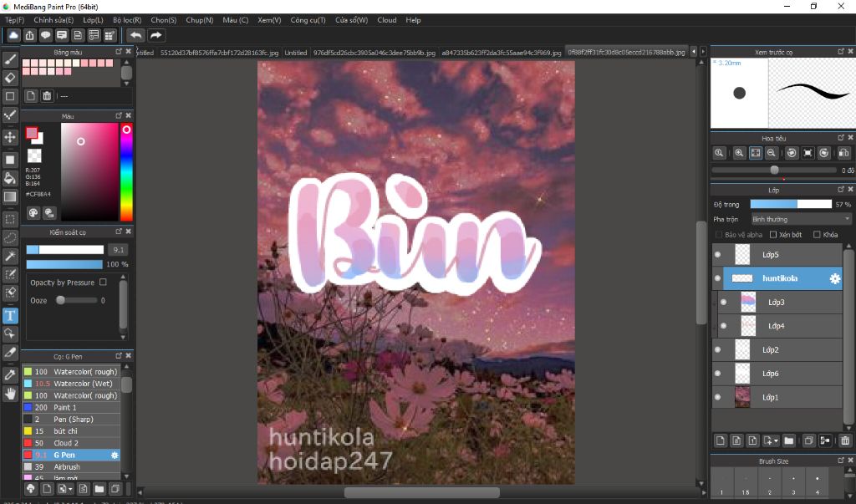Viewport: 856px width, 504px height.
Task: Adjust Độ trong layer opacity slider
Action: click(x=791, y=204)
